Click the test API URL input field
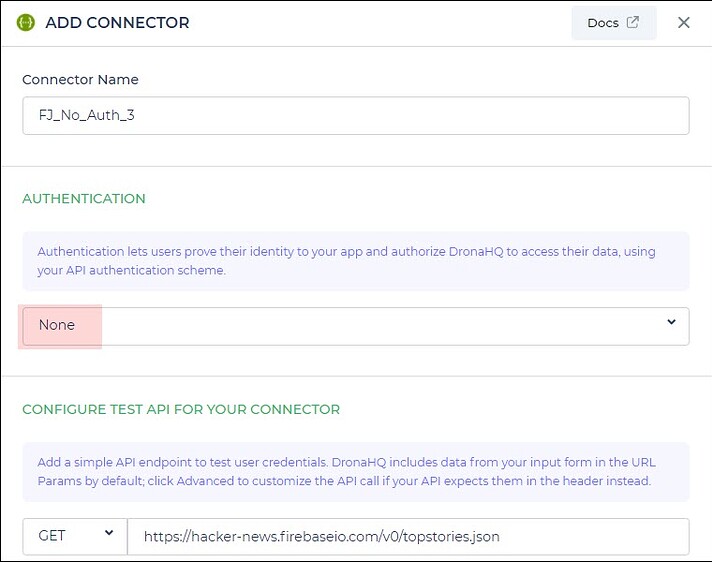This screenshot has width=712, height=562. coord(408,536)
